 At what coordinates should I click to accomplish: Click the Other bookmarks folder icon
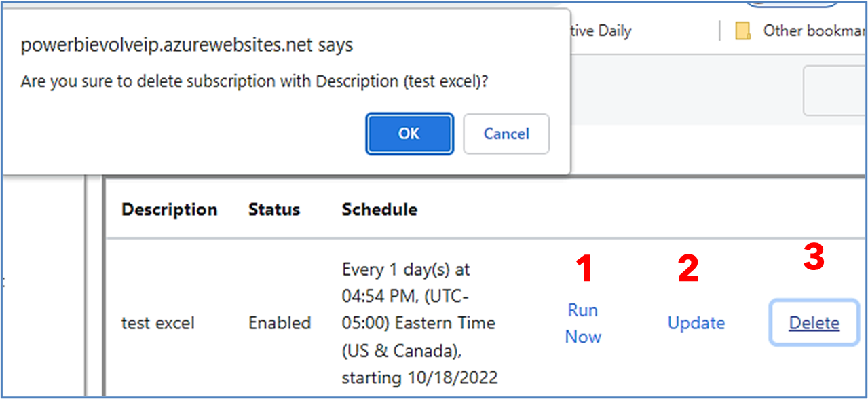743,31
